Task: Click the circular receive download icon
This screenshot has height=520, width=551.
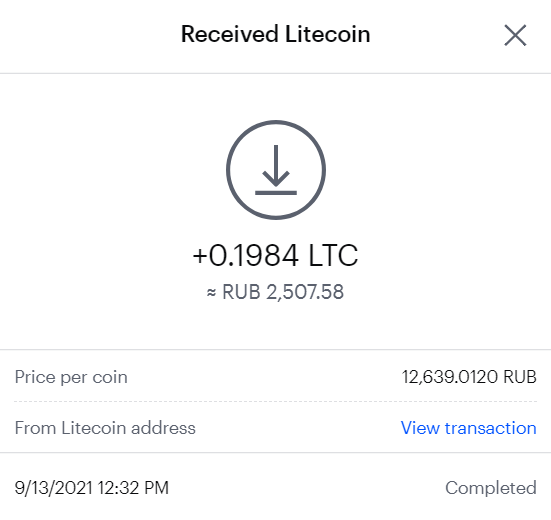Action: click(276, 170)
